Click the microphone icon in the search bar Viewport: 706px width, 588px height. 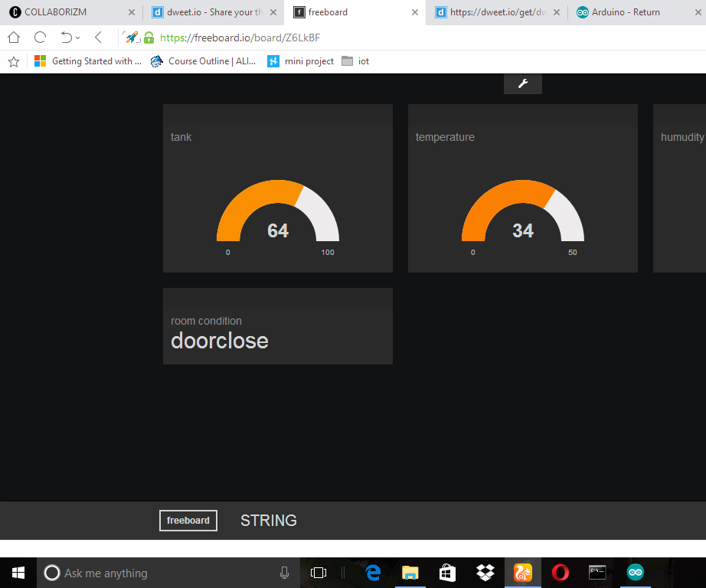(284, 573)
